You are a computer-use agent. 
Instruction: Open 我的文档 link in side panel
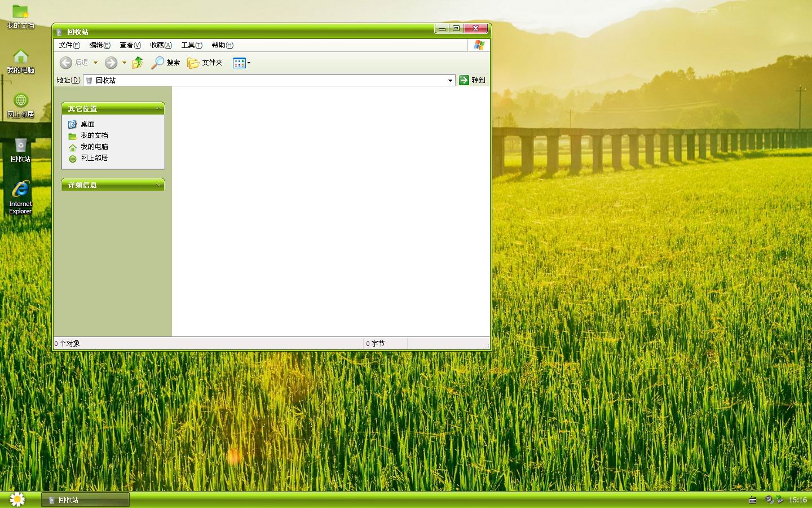94,135
